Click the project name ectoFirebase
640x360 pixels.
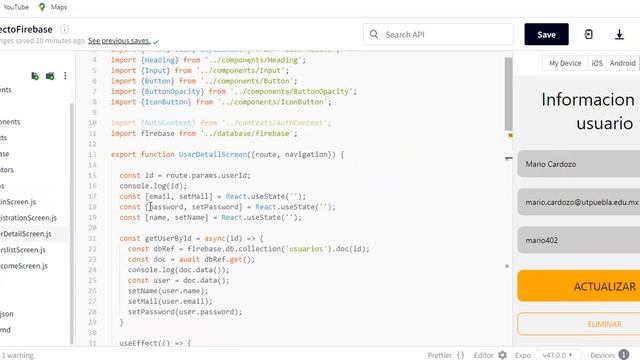click(26, 29)
